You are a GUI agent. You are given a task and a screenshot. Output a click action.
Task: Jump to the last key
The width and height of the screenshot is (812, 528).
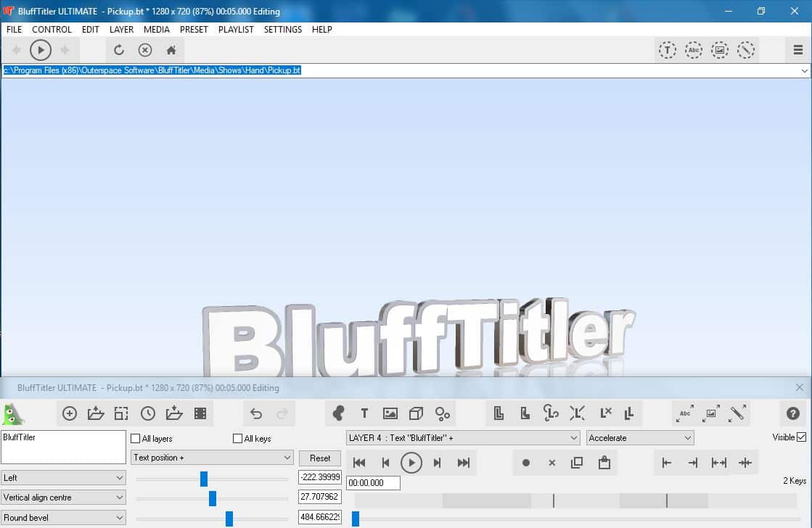pyautogui.click(x=464, y=463)
